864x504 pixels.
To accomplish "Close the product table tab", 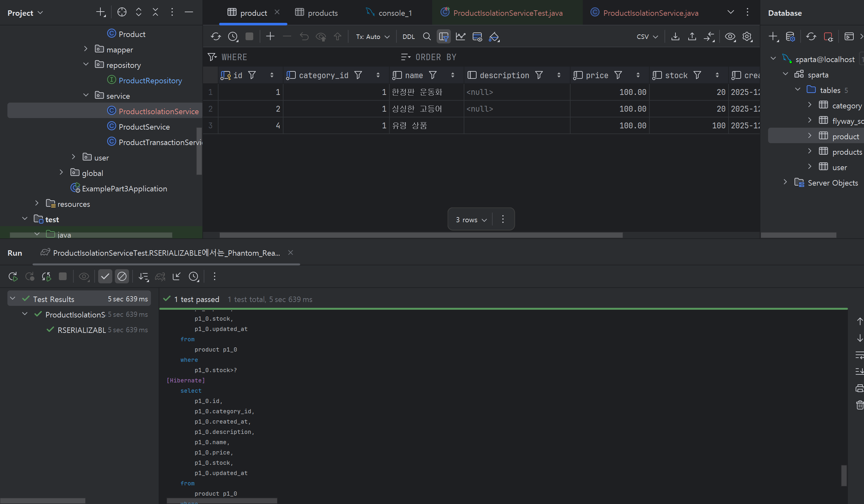I will coord(277,12).
